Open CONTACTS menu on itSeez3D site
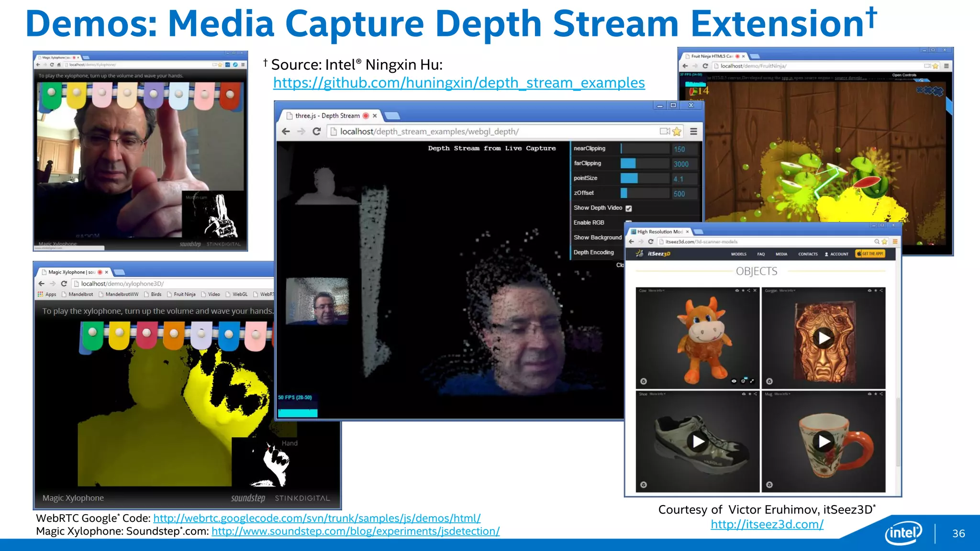This screenshot has height=551, width=980. (x=808, y=254)
